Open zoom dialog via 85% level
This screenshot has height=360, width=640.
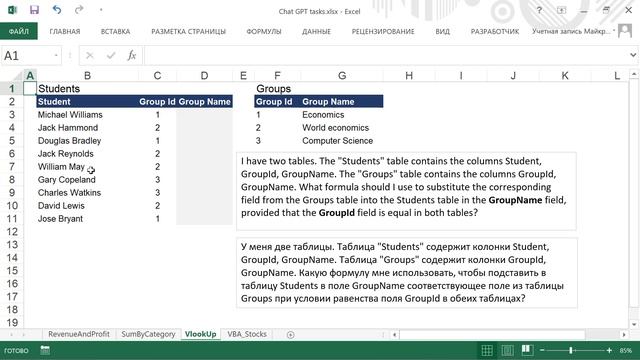(x=626, y=350)
